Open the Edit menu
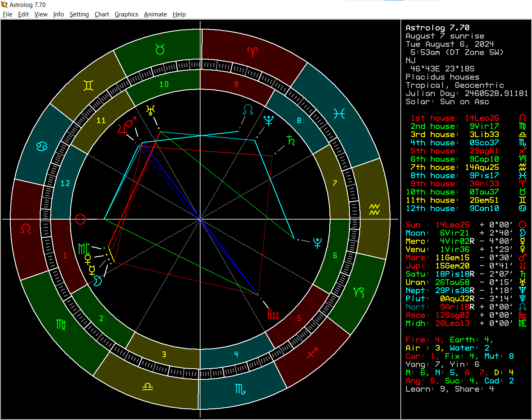The width and height of the screenshot is (532, 420). coord(23,14)
